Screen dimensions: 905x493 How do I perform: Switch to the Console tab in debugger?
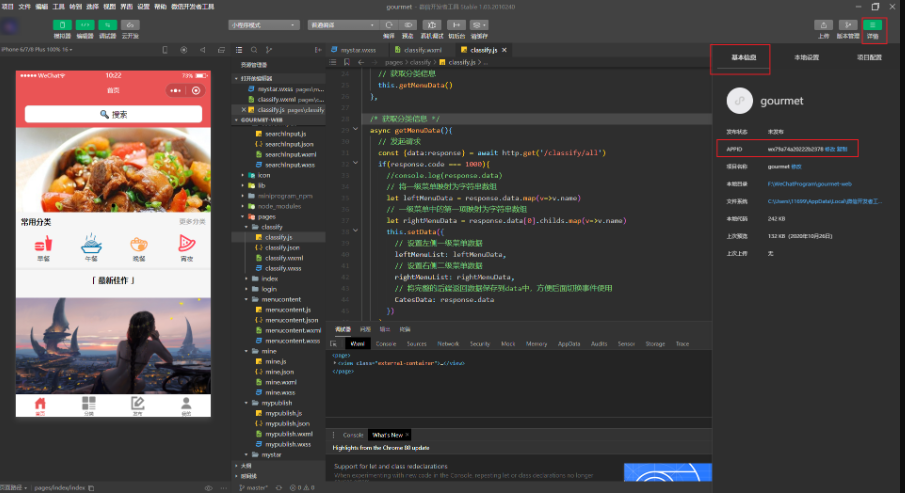pyautogui.click(x=385, y=343)
